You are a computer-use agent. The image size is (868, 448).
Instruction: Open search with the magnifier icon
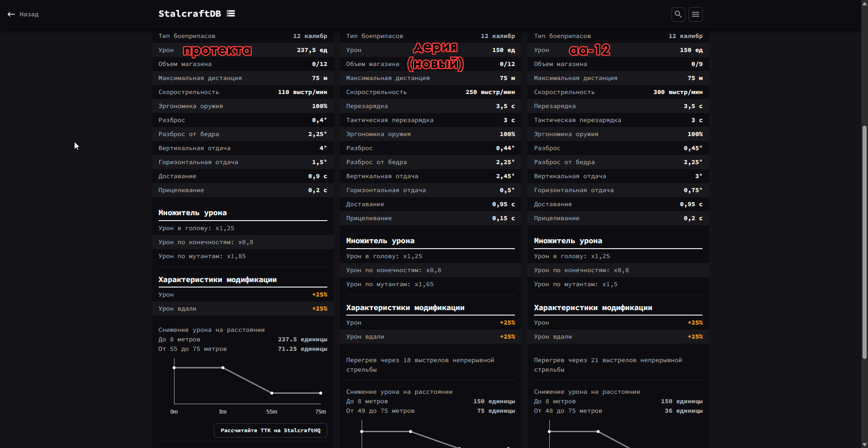coord(678,14)
